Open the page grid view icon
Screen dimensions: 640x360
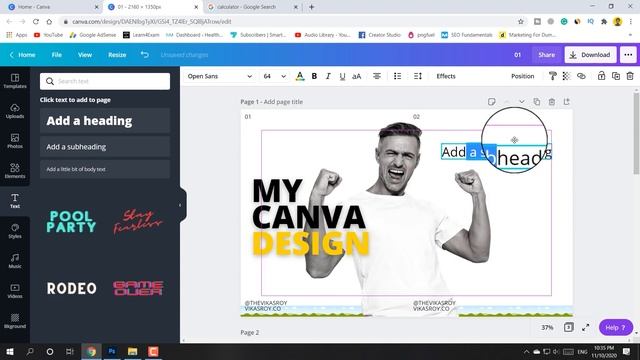pyautogui.click(x=569, y=327)
